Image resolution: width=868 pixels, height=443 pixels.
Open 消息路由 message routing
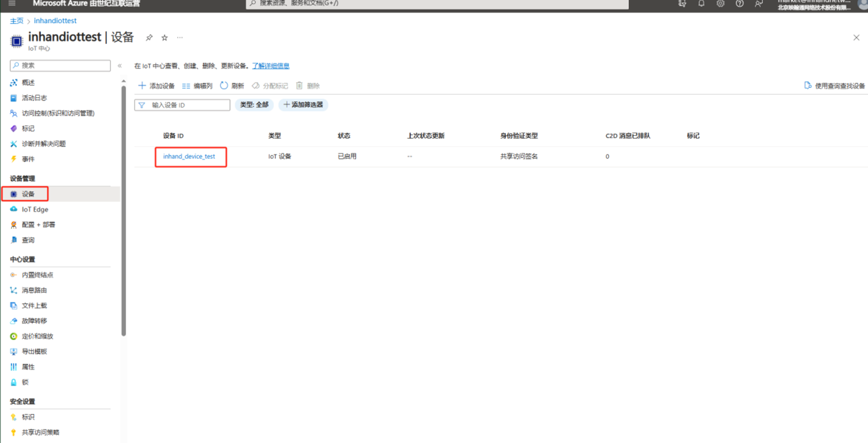click(34, 290)
